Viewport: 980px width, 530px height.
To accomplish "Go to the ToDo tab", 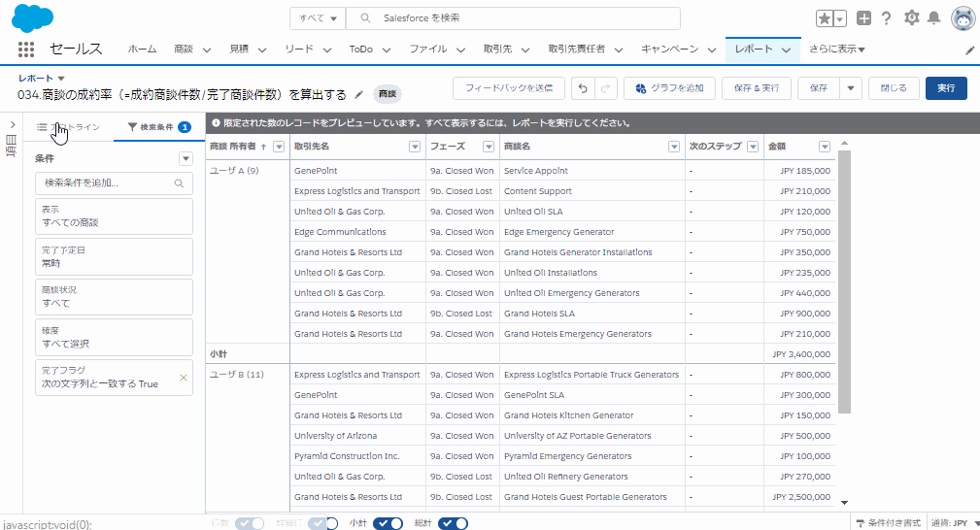I will click(360, 49).
